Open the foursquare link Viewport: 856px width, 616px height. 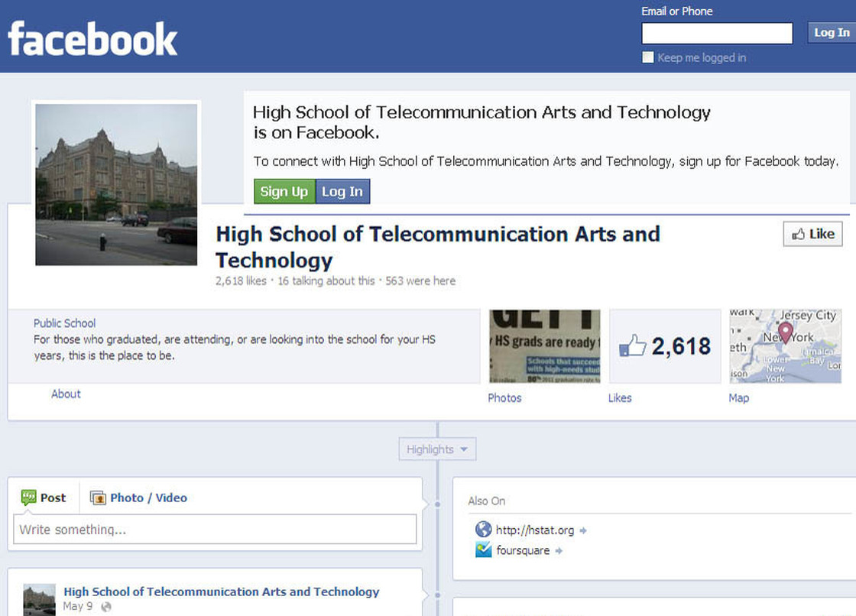coord(523,550)
